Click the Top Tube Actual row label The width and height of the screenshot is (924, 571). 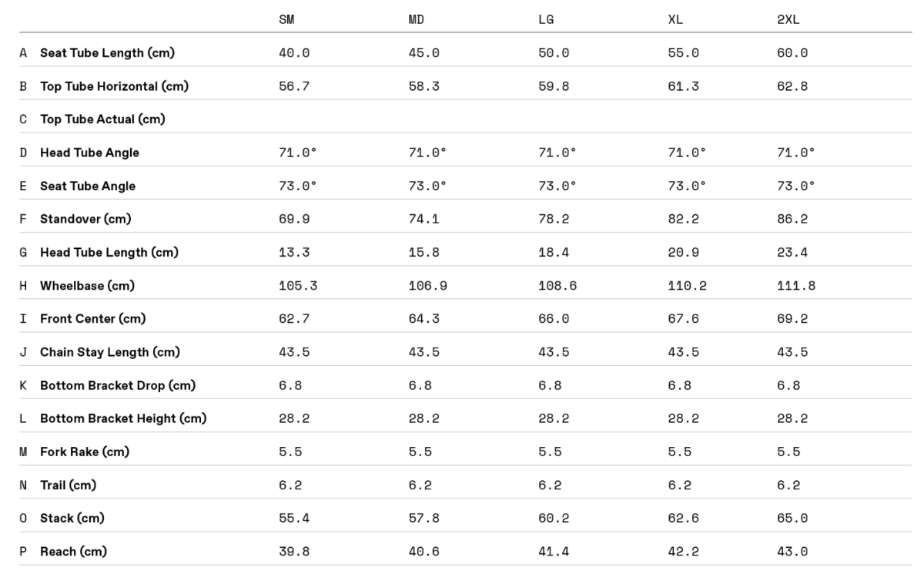(x=102, y=119)
